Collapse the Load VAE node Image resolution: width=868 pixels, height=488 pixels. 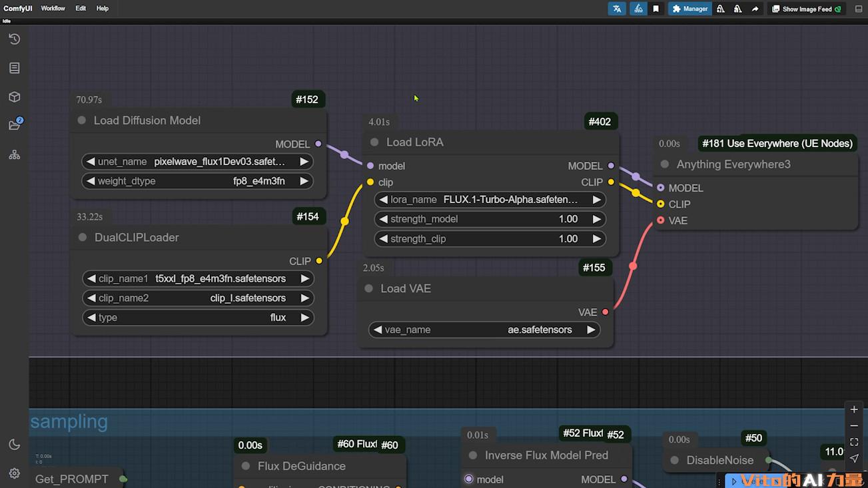(x=368, y=289)
